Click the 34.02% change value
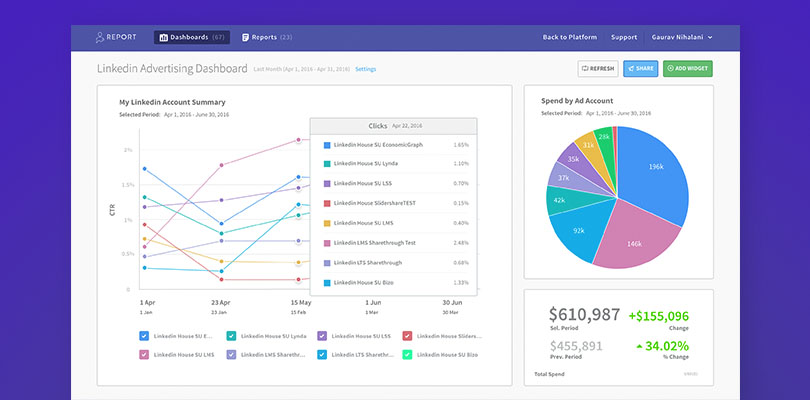The width and height of the screenshot is (810, 400). 667,346
